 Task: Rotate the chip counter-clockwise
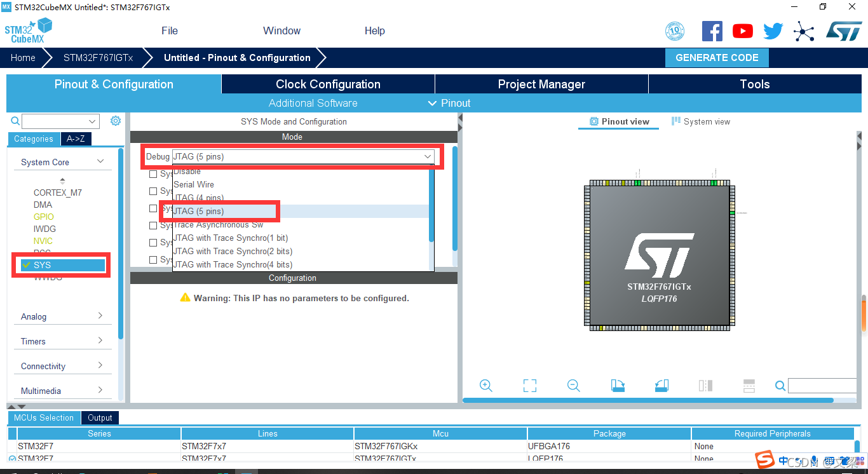click(661, 385)
